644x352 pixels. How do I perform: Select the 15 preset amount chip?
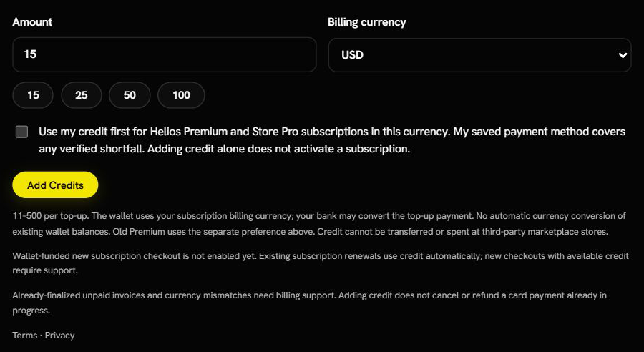[x=33, y=95]
